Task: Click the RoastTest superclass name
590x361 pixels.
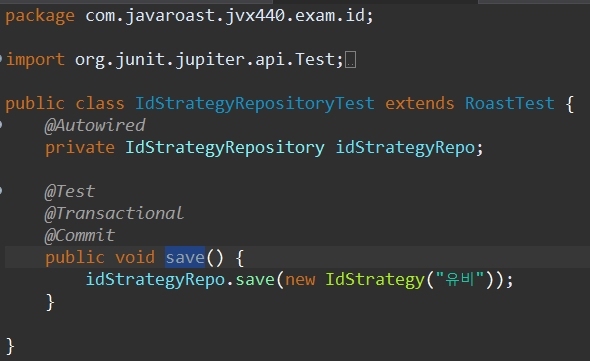Action: tap(510, 103)
